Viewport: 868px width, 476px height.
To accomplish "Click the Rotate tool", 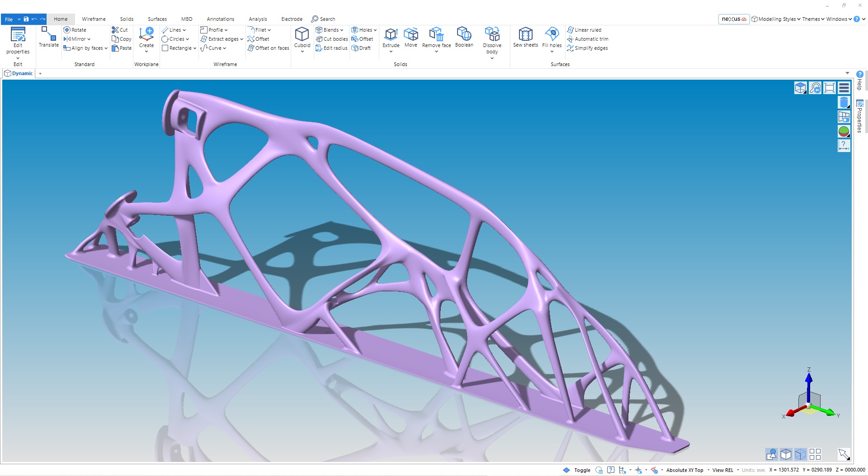I will tap(75, 30).
